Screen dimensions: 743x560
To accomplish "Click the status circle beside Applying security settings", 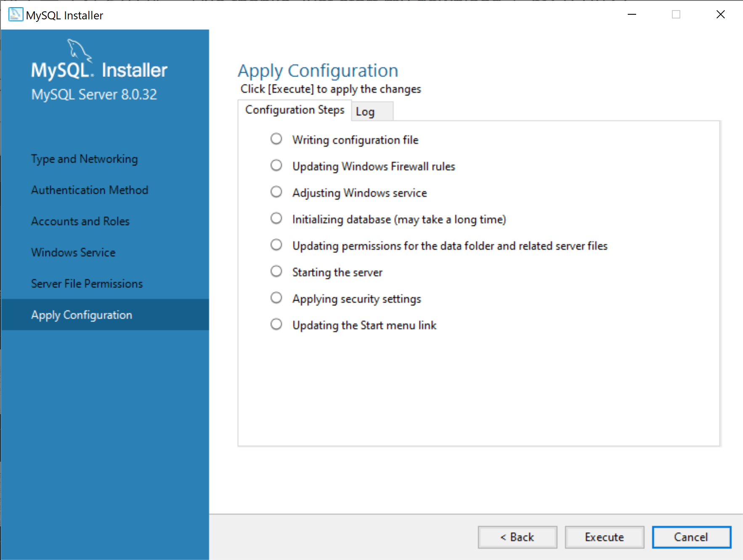I will click(276, 298).
